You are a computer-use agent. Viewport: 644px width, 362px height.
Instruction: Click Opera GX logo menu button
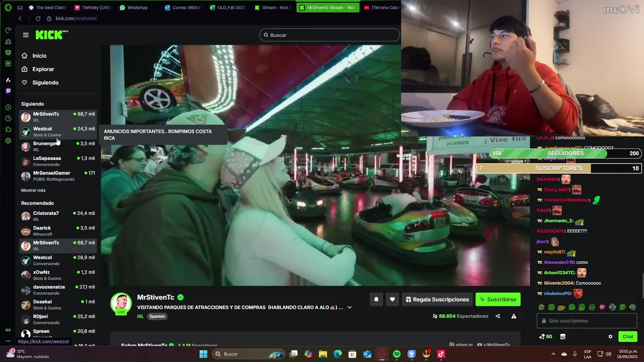click(8, 8)
